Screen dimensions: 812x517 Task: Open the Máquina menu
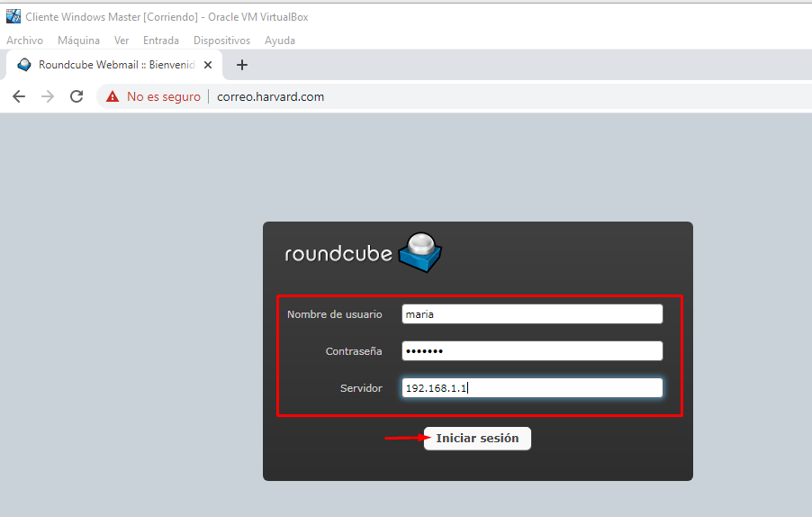(x=78, y=41)
